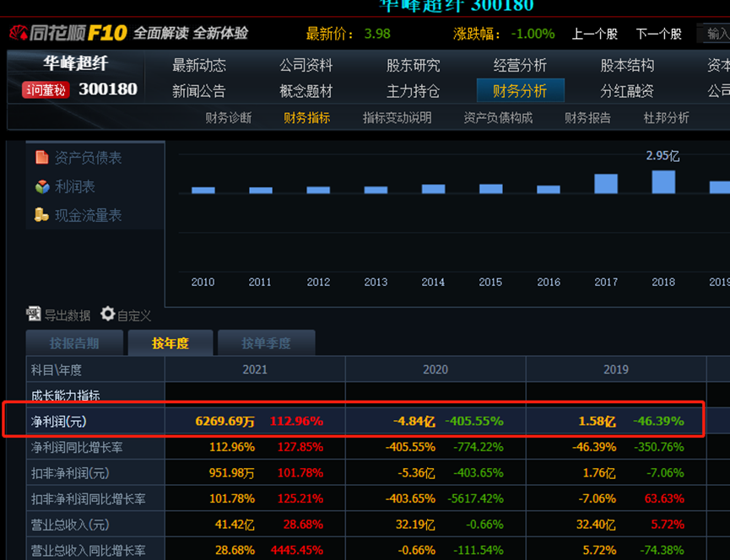Select the 按年度 tab
This screenshot has height=560, width=730.
point(170,343)
